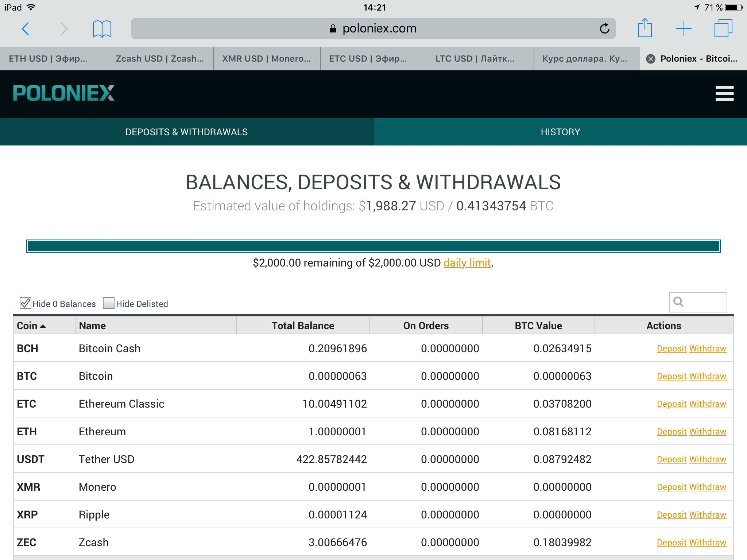Tap the Wi-Fi status icon
Viewport: 747px width, 560px height.
31,7
